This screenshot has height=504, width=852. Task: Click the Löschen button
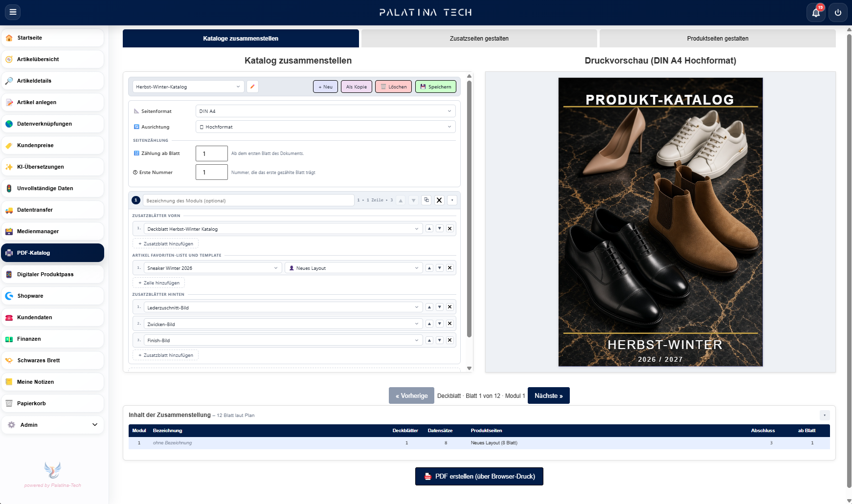coord(394,87)
